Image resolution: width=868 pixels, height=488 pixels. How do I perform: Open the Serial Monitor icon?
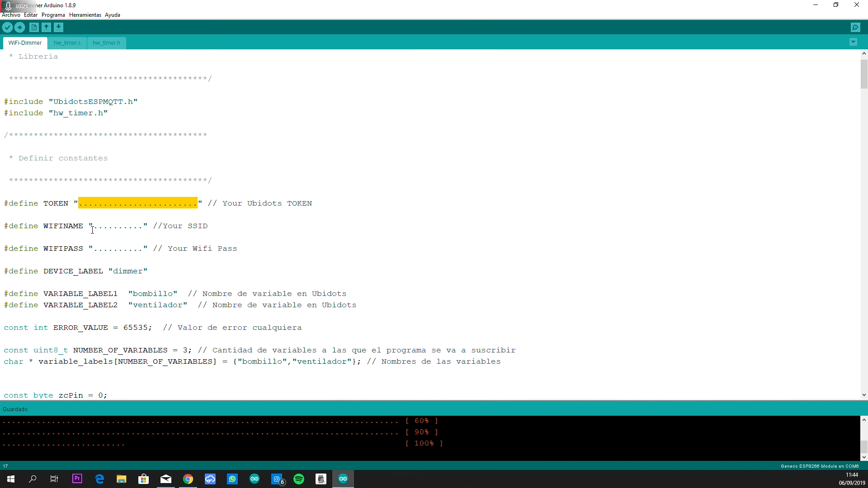[x=855, y=28]
